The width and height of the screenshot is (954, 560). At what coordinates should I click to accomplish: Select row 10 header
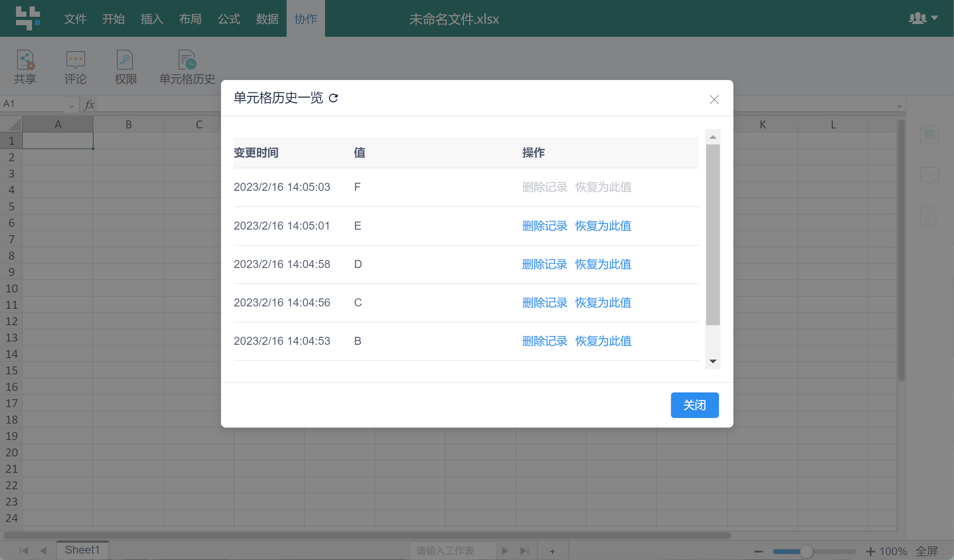point(12,288)
